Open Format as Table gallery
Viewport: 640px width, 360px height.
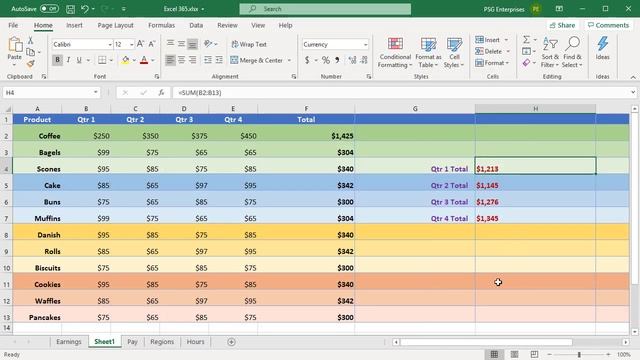click(428, 53)
